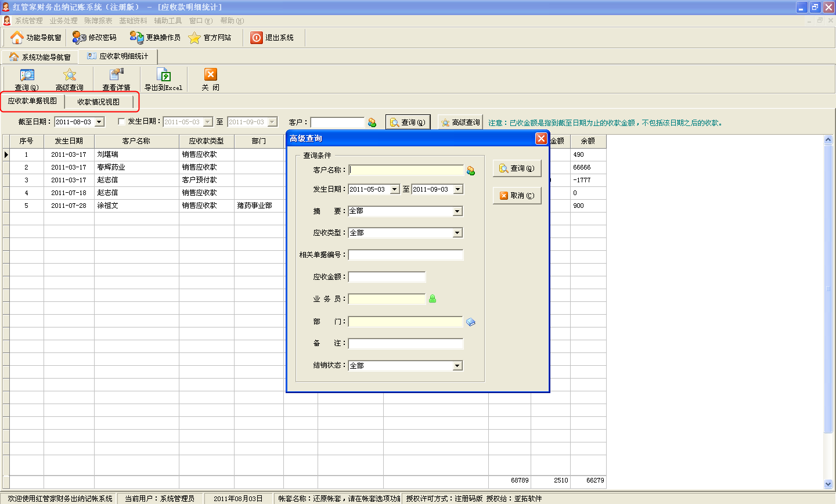Open the 官方网站 star icon
The image size is (836, 504).
click(194, 38)
